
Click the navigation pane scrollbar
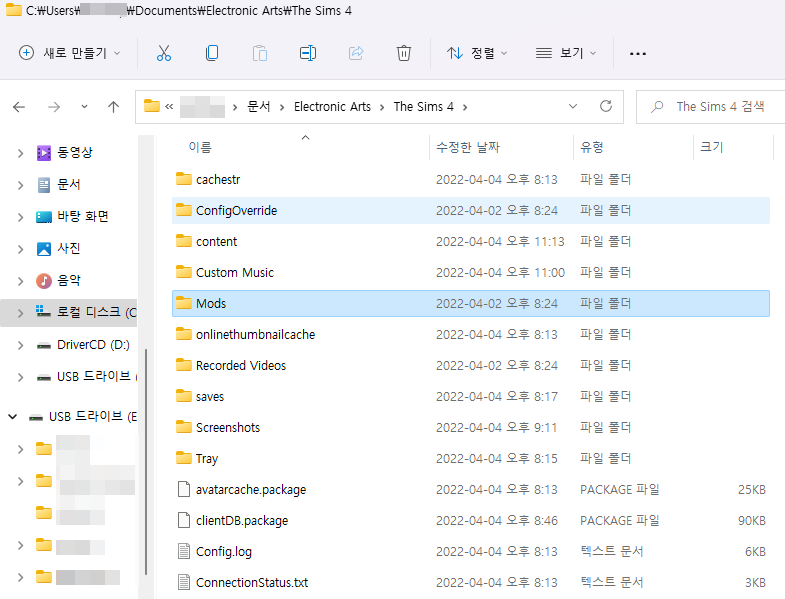[x=146, y=461]
